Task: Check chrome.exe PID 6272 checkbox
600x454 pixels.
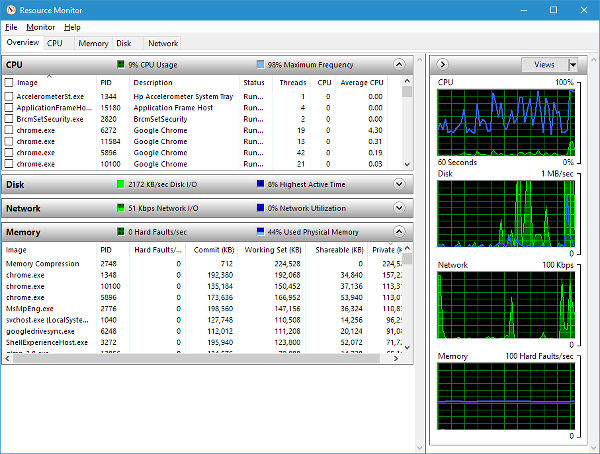Action: coord(9,130)
